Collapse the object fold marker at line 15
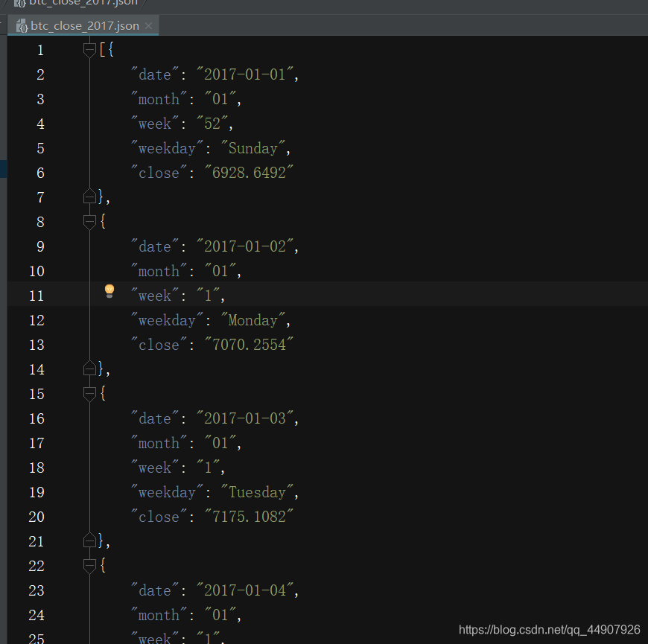Screen dimensions: 648x644 pyautogui.click(x=89, y=394)
